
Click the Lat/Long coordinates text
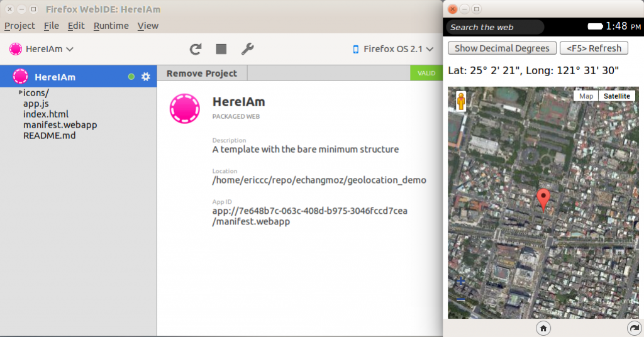(533, 70)
